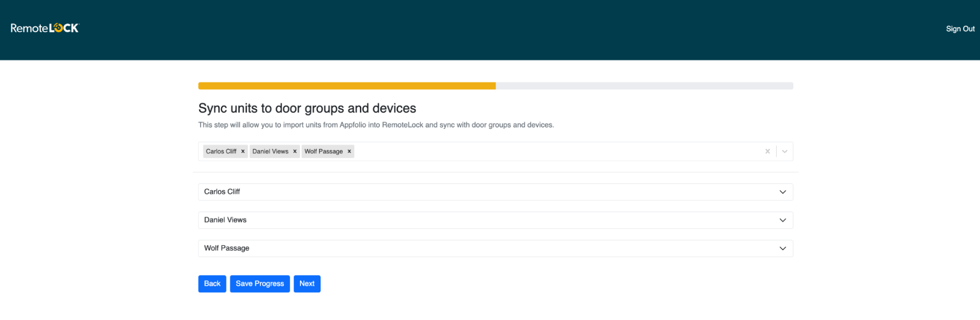Screen dimensions: 980x320
Task: Remove the Wolf Passage tag
Action: (349, 151)
